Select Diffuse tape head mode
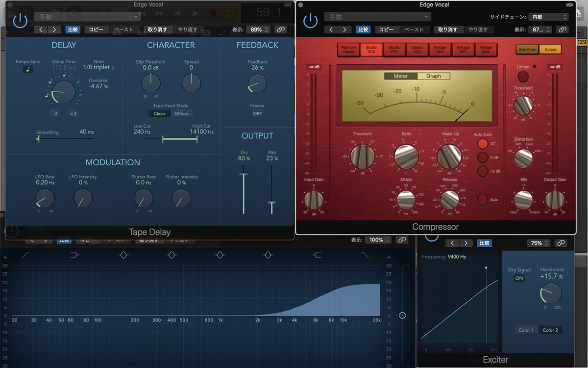The width and height of the screenshot is (588, 368). pos(182,113)
